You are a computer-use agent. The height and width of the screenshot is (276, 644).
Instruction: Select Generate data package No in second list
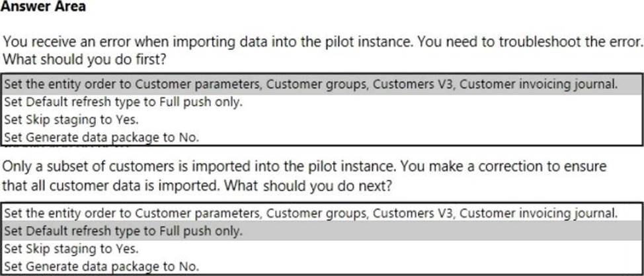pyautogui.click(x=101, y=266)
